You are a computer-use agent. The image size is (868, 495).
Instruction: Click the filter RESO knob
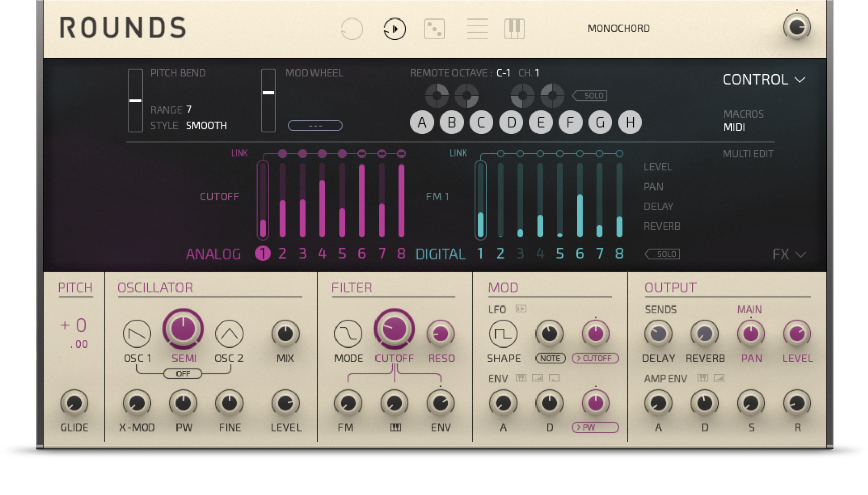[x=441, y=333]
